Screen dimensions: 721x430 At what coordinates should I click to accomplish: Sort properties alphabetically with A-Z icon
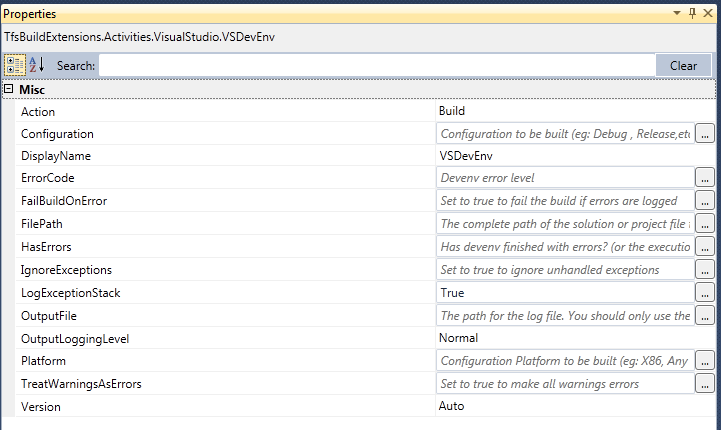(37, 65)
